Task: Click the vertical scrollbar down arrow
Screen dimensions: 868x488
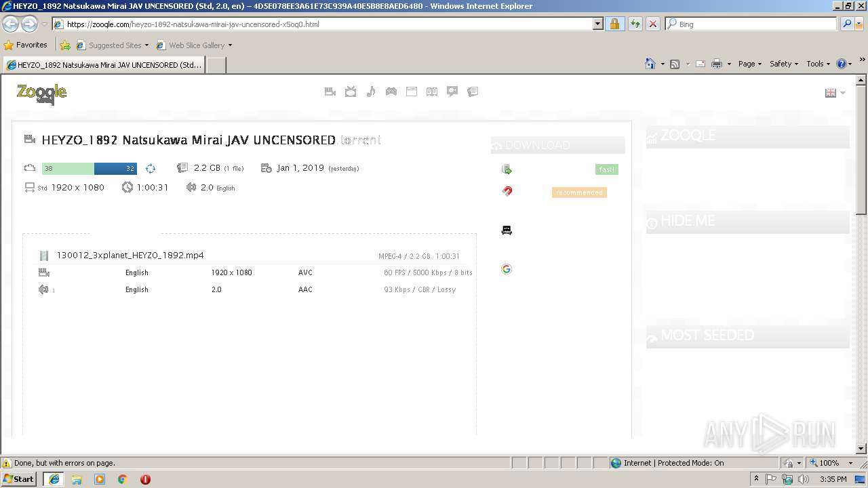Action: coord(861,448)
